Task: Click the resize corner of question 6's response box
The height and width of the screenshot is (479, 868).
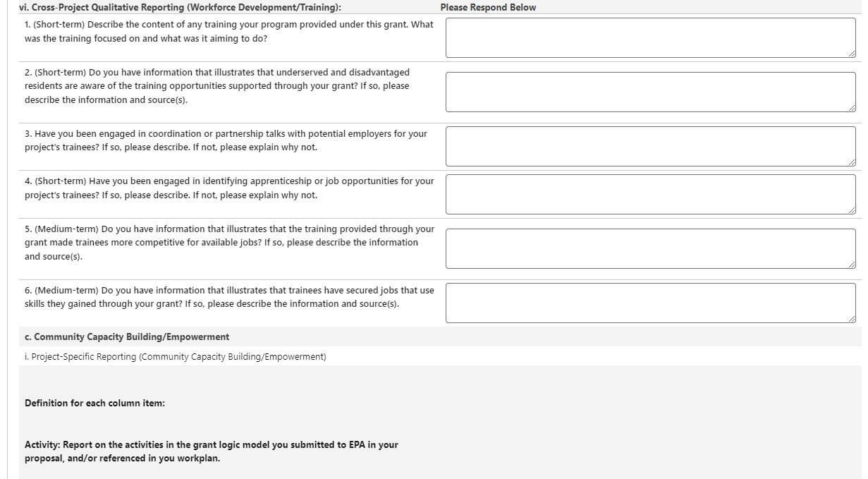Action: [852, 319]
